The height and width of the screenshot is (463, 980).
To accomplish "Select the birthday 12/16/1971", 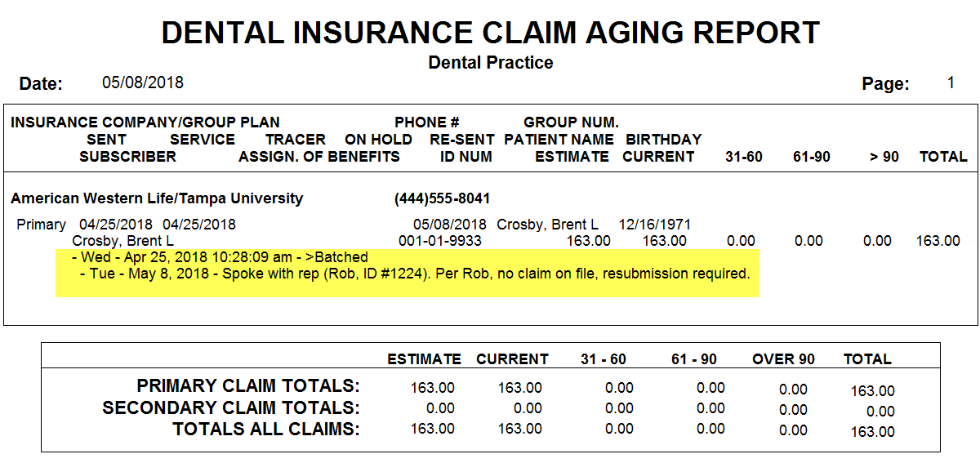I will (655, 225).
